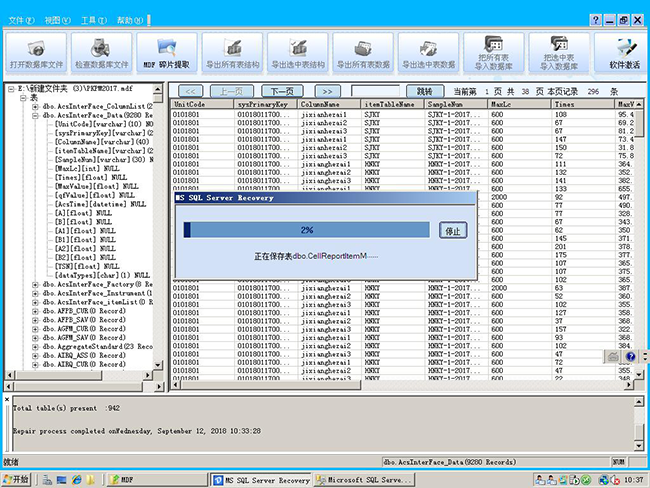Click Import Selected Tables to Database (把选中表导入数据库) icon
Viewport: 650px width, 488px height.
[x=559, y=53]
